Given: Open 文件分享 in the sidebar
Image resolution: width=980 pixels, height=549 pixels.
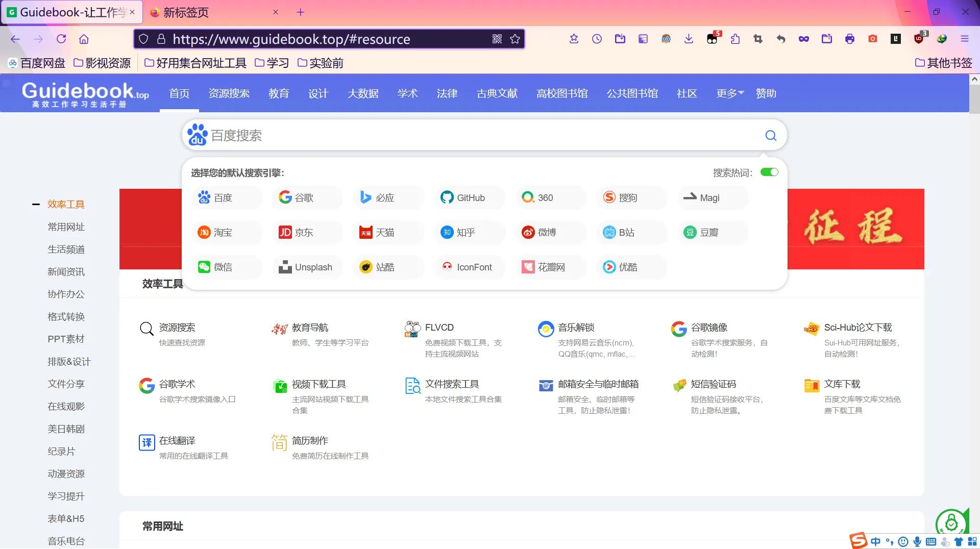Looking at the screenshot, I should click(66, 384).
